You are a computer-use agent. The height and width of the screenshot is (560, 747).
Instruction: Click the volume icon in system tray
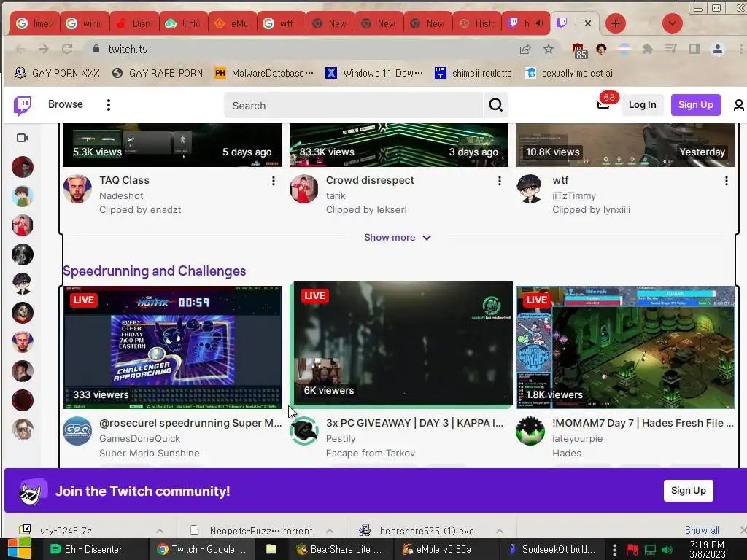click(667, 550)
